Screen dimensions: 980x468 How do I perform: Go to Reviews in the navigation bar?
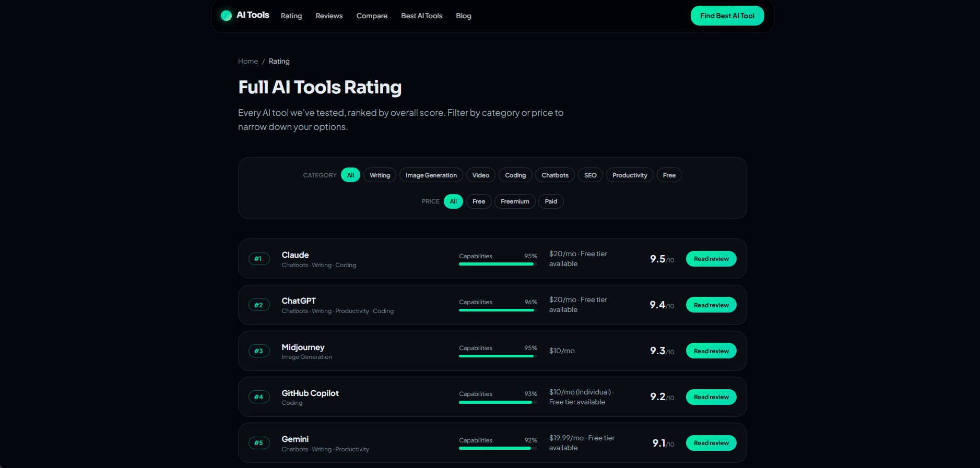329,16
